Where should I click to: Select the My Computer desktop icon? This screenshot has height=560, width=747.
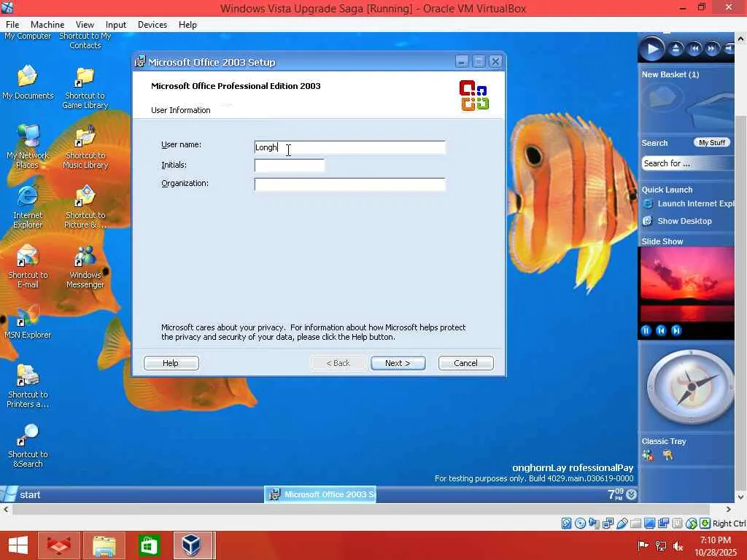pos(28,36)
